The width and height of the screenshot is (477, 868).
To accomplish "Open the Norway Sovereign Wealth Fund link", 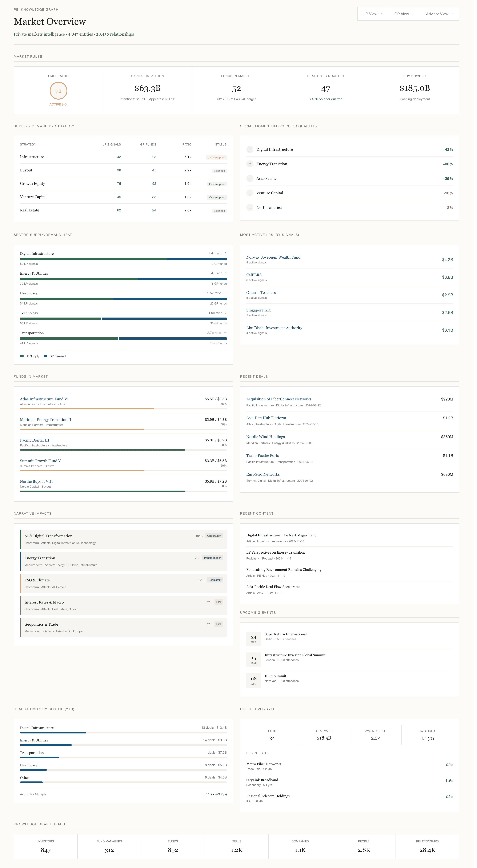I will coord(273,257).
